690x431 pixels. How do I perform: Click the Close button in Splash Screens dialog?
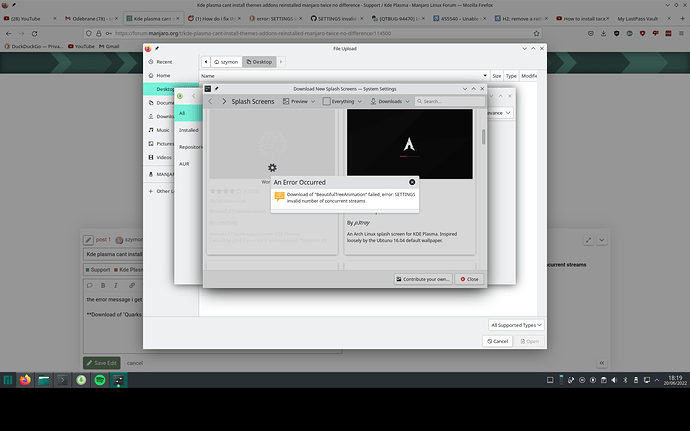[470, 279]
